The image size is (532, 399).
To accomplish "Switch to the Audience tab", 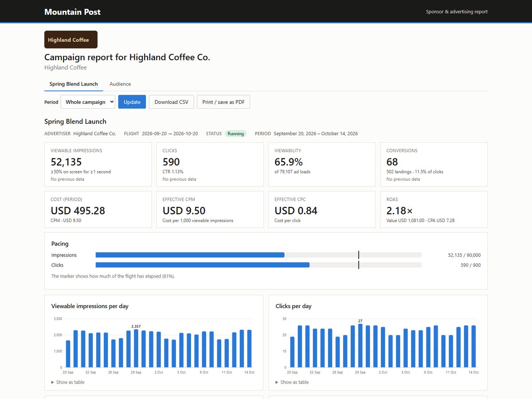I will (120, 84).
